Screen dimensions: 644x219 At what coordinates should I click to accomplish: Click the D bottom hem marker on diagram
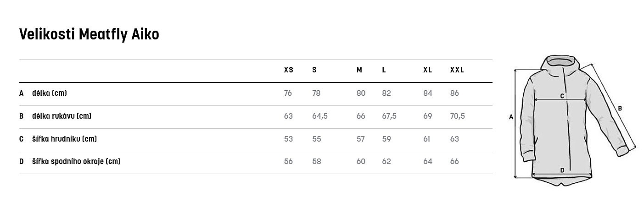click(x=562, y=170)
